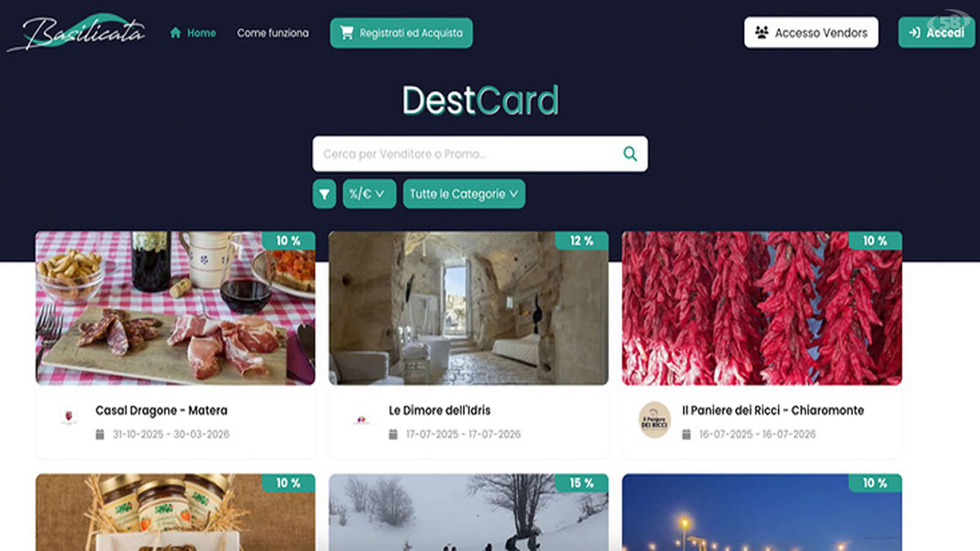Open the red peppers promo image
This screenshot has width=980, height=551.
(762, 308)
